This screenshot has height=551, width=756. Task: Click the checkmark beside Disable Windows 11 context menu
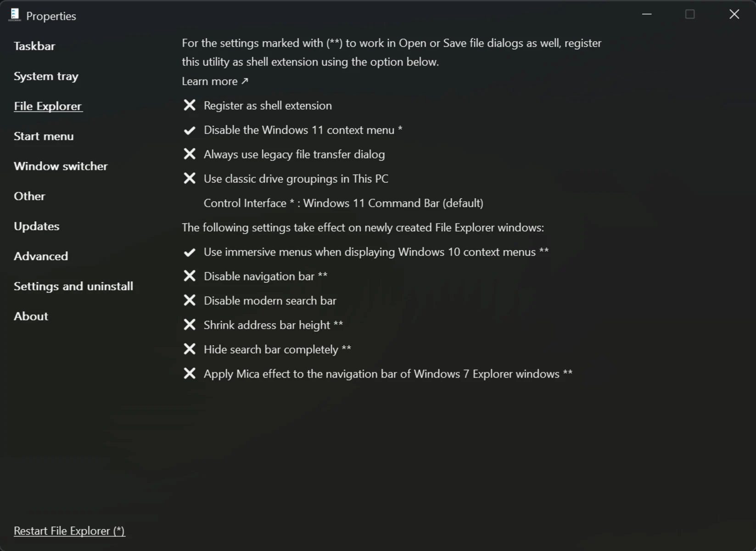pyautogui.click(x=190, y=130)
